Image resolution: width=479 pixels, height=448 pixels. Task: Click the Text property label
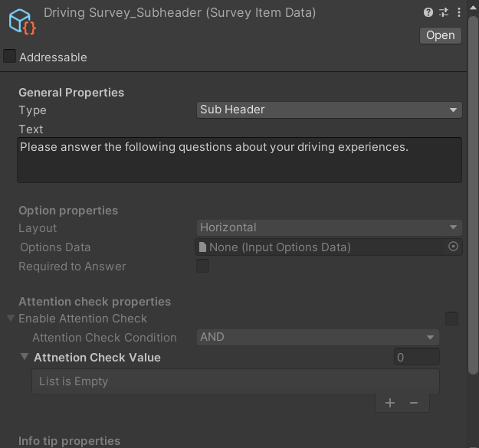click(31, 129)
